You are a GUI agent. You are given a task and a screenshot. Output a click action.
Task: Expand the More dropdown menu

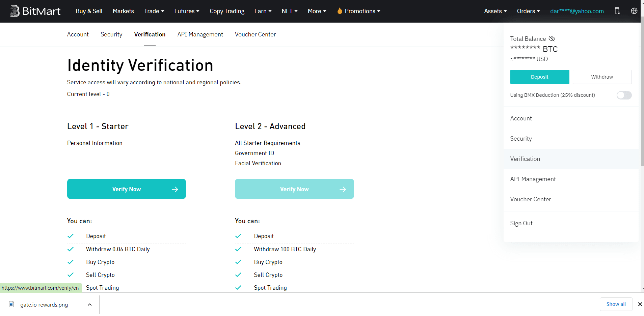[x=317, y=11]
